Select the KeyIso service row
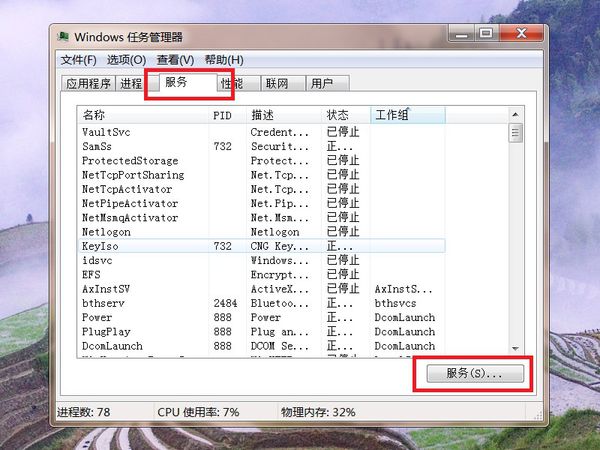 pyautogui.click(x=261, y=246)
